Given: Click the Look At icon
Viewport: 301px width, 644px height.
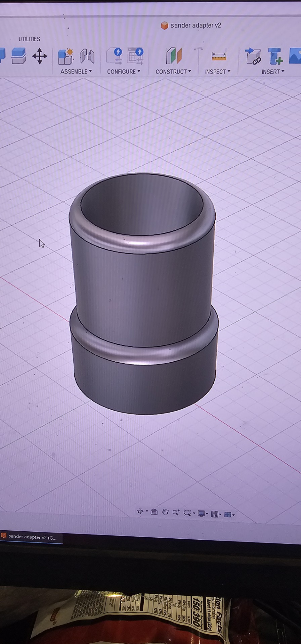Looking at the screenshot, I should [x=154, y=512].
